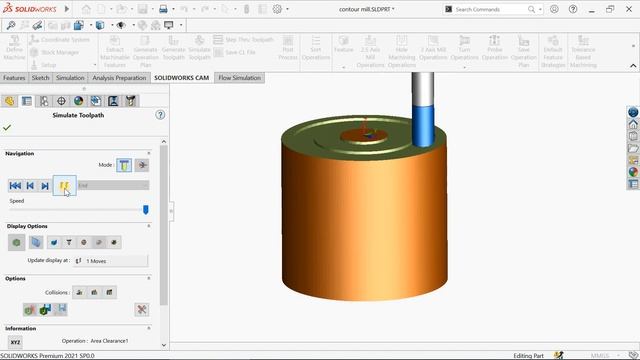
Task: Switch to the Features tab
Action: click(x=14, y=78)
